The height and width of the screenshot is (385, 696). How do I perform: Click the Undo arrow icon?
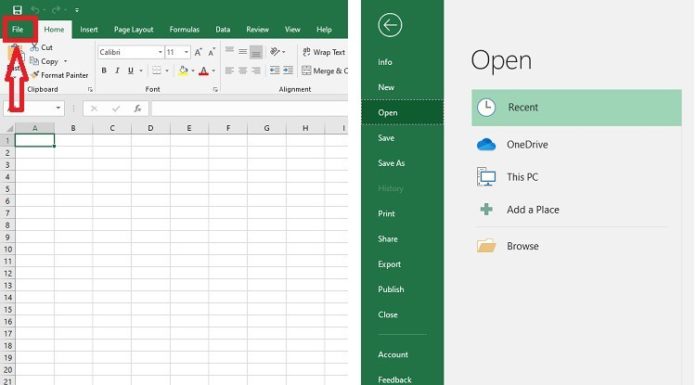(x=35, y=10)
